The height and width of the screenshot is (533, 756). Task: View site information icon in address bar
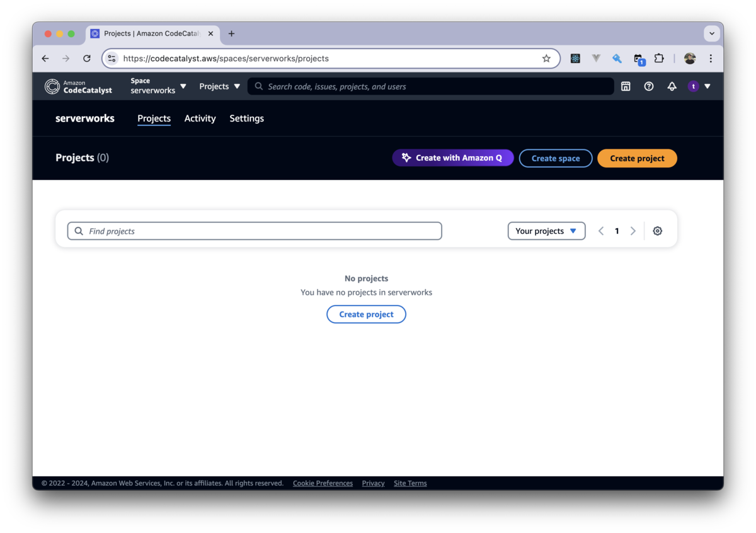pyautogui.click(x=112, y=59)
